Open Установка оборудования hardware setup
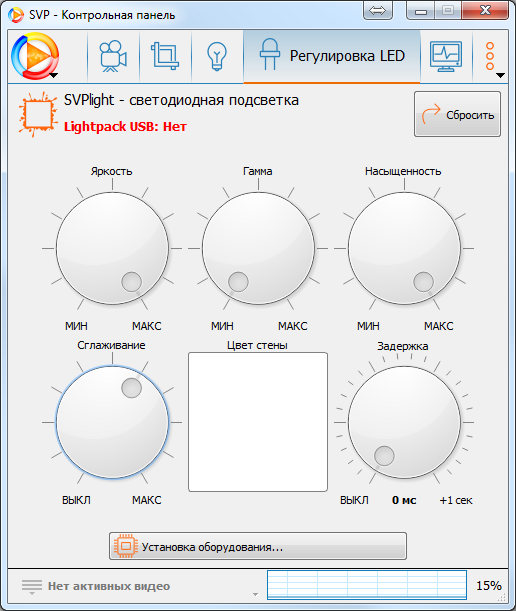Screen dimensions: 516x611 click(x=258, y=546)
